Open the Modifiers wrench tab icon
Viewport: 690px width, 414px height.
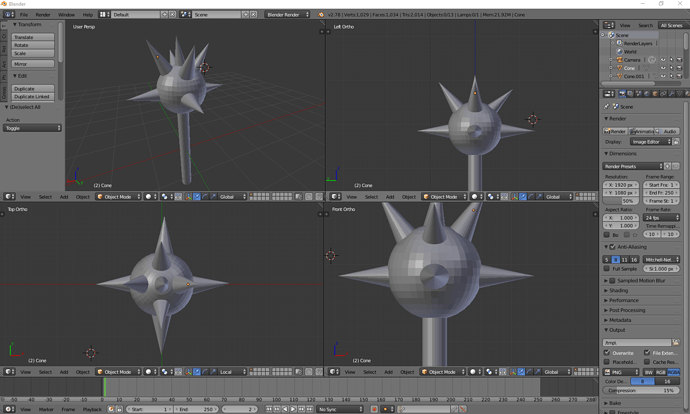tap(672, 94)
